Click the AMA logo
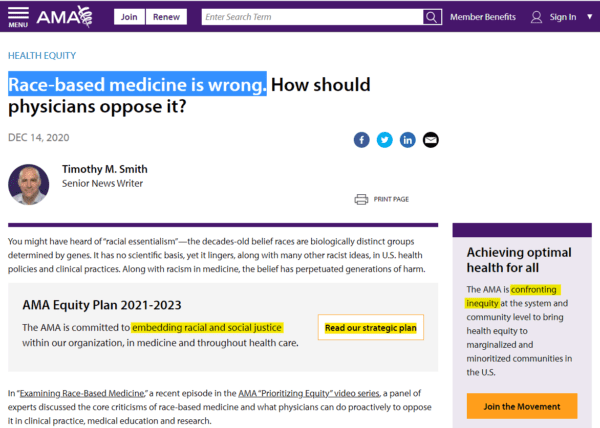Image resolution: width=600 pixels, height=428 pixels. (x=64, y=16)
